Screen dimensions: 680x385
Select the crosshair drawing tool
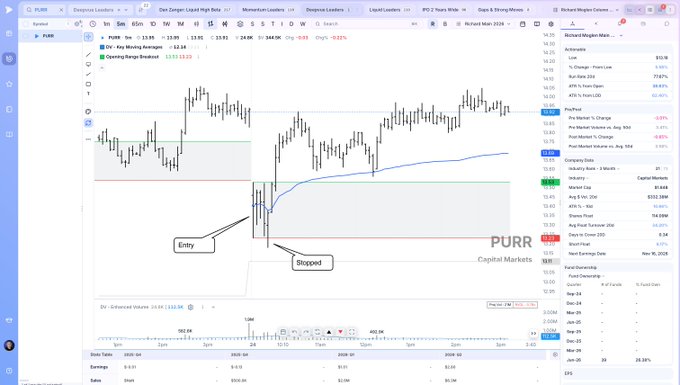tap(88, 37)
